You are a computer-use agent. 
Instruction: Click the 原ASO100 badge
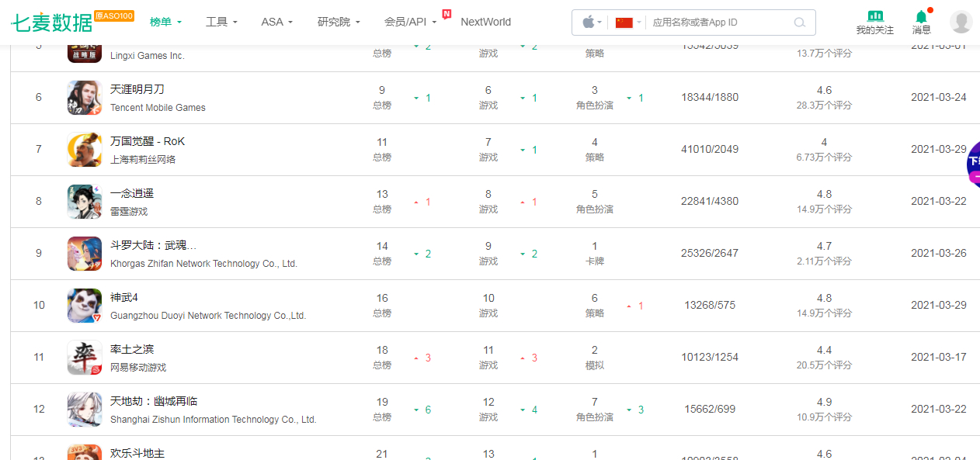113,16
